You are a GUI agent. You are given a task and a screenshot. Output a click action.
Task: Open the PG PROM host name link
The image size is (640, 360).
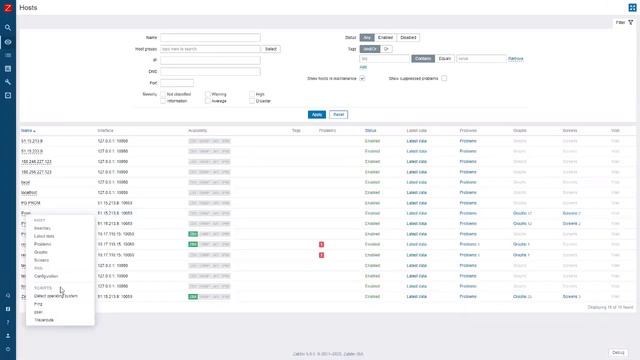click(31, 203)
